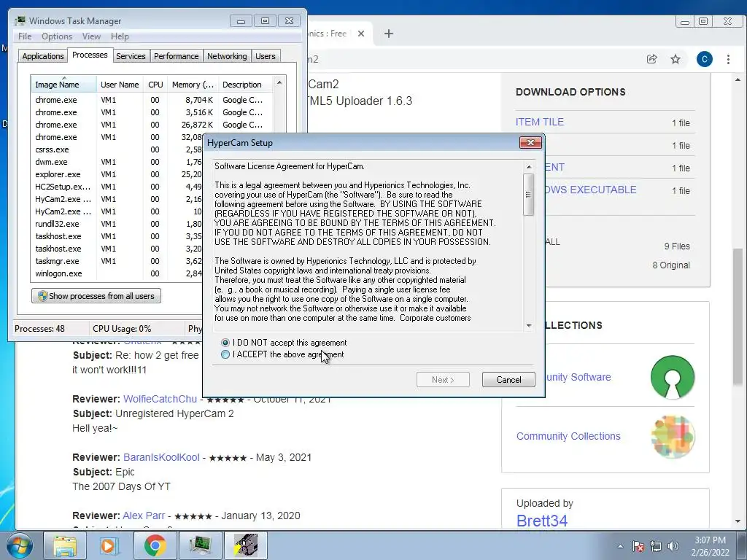
Task: Sort processes by Description column
Action: tap(245, 85)
